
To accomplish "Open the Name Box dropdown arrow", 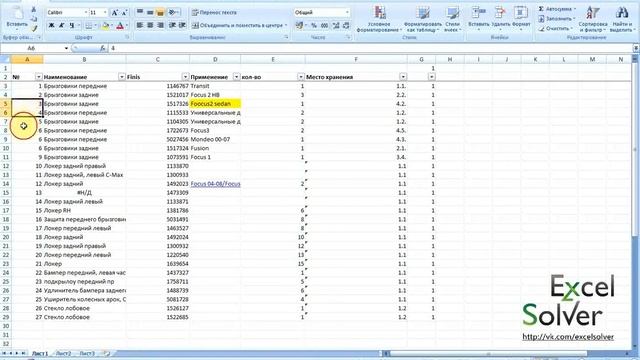I will click(66, 48).
